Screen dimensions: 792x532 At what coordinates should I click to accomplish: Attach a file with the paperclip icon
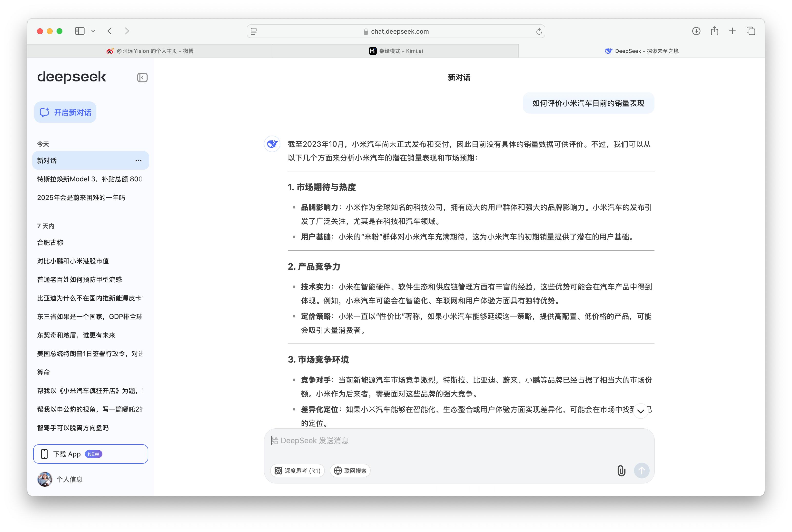click(621, 471)
